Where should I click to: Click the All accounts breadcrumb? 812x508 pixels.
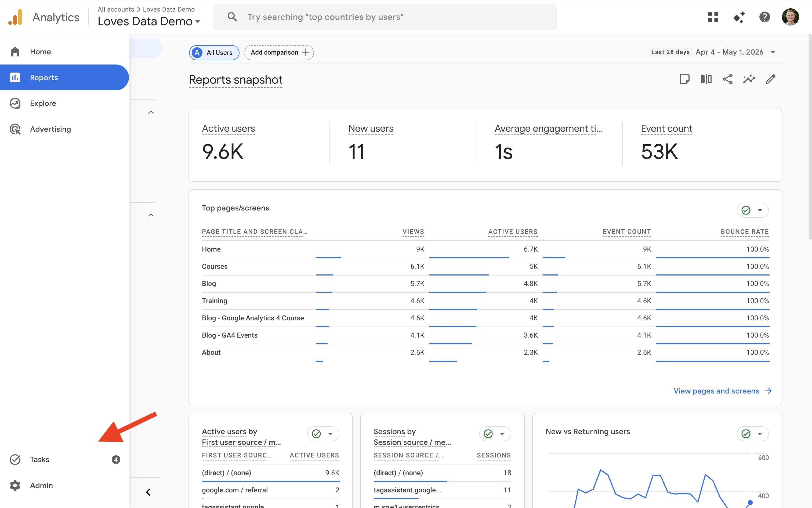[x=116, y=9]
